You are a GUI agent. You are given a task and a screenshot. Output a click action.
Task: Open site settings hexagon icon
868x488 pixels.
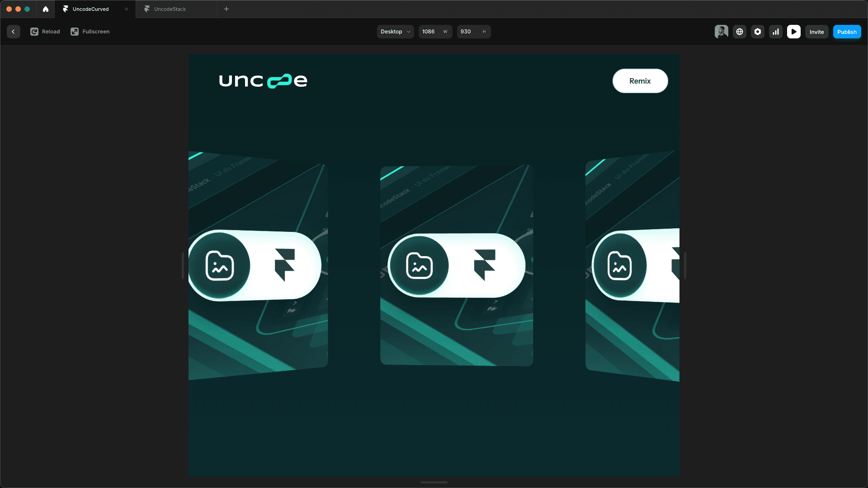pyautogui.click(x=758, y=32)
